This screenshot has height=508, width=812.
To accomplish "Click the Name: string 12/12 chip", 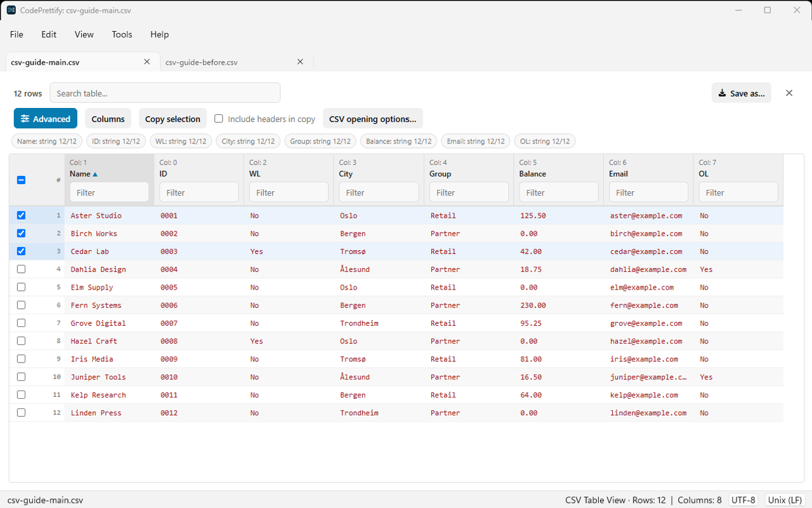I will (x=47, y=141).
